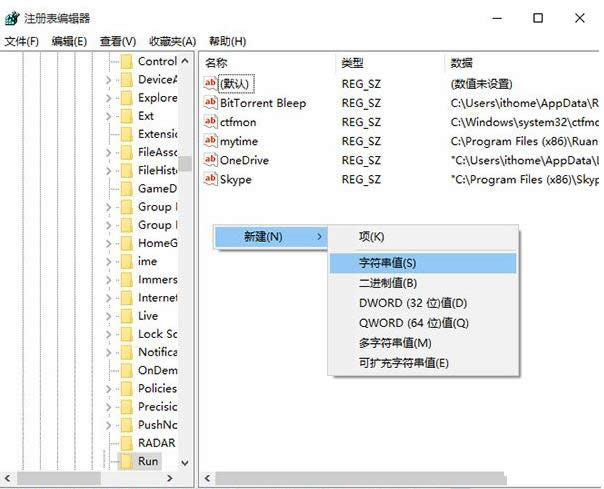Expand the DeviceA tree node
This screenshot has width=604, height=489.
click(x=108, y=80)
